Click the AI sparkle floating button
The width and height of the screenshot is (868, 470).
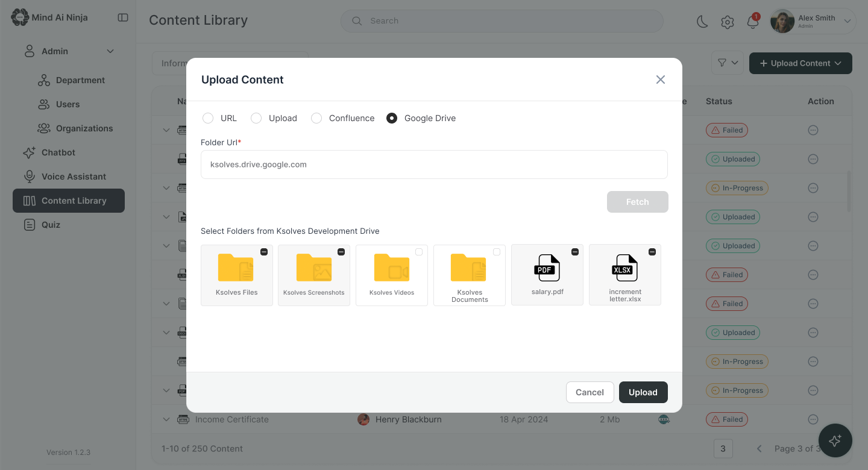[x=835, y=440]
